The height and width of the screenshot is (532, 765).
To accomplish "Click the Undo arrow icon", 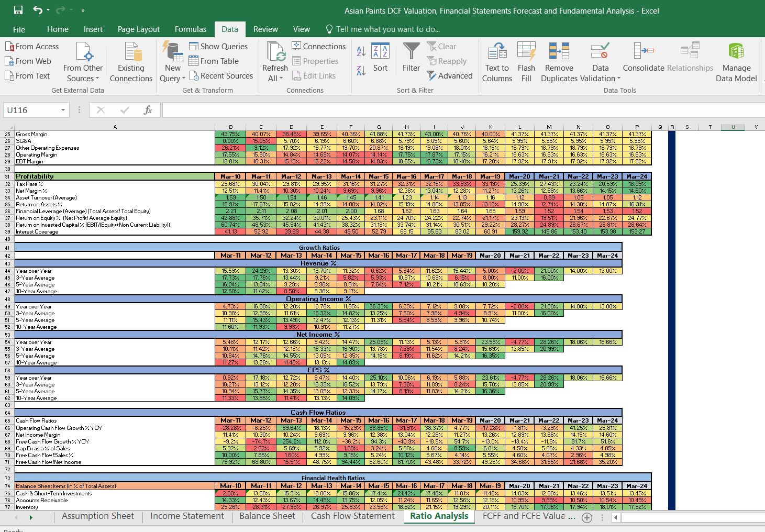I will pos(37,10).
